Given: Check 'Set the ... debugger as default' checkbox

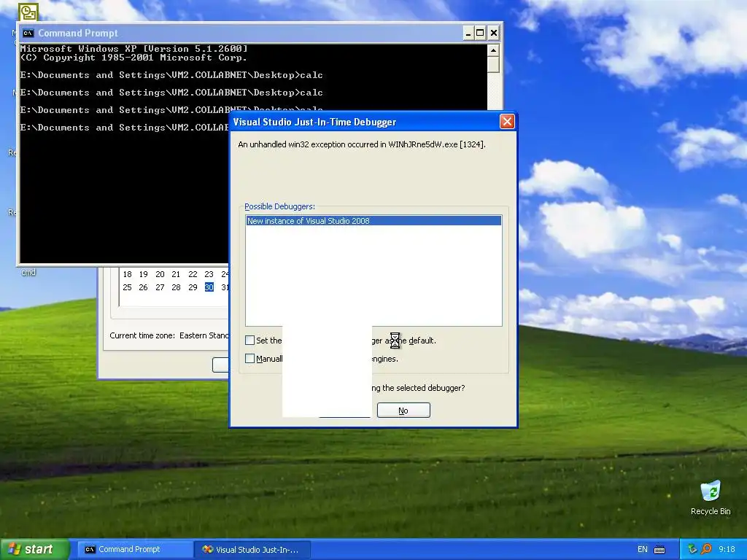Looking at the screenshot, I should tap(249, 340).
